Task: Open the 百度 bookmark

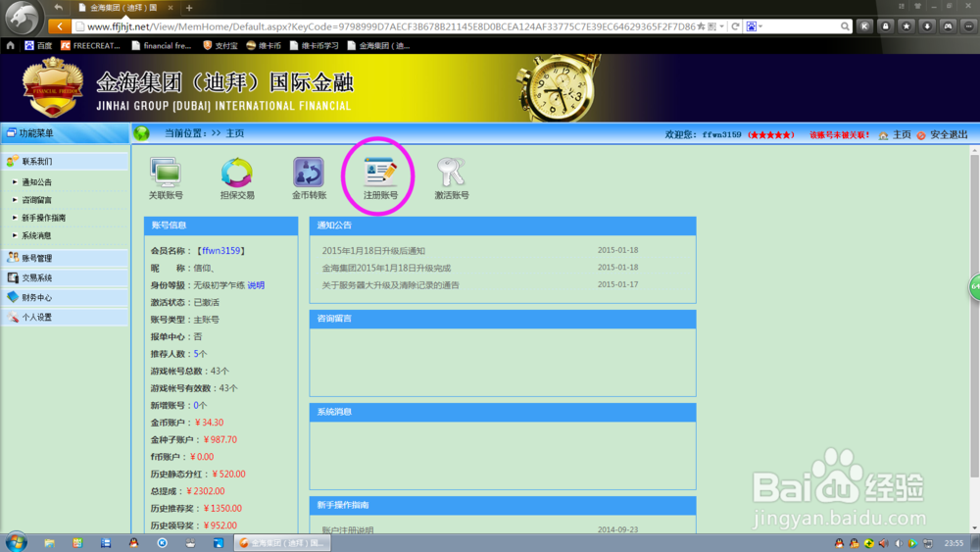Action: click(x=38, y=46)
